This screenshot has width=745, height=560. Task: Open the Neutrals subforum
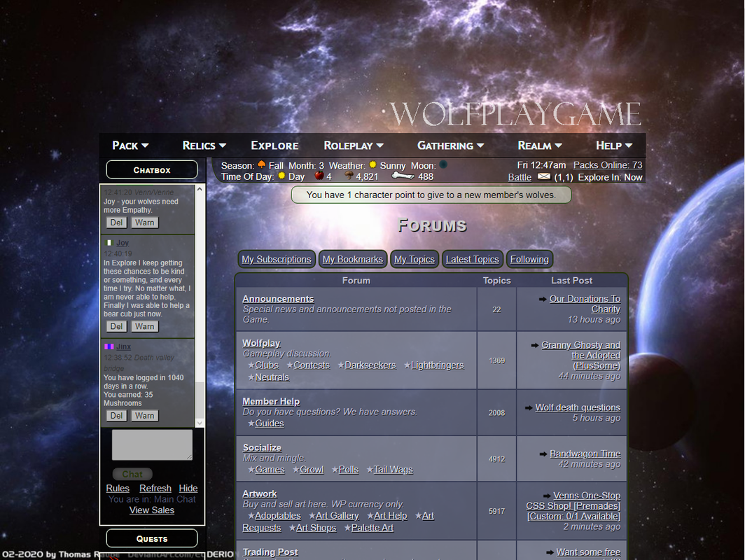click(x=272, y=377)
